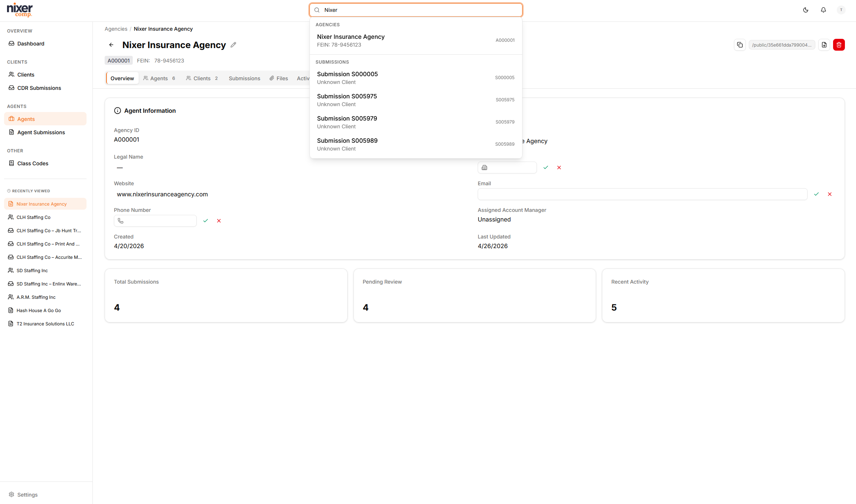This screenshot has height=504, width=856.
Task: Switch to the Clients tab
Action: pos(202,78)
